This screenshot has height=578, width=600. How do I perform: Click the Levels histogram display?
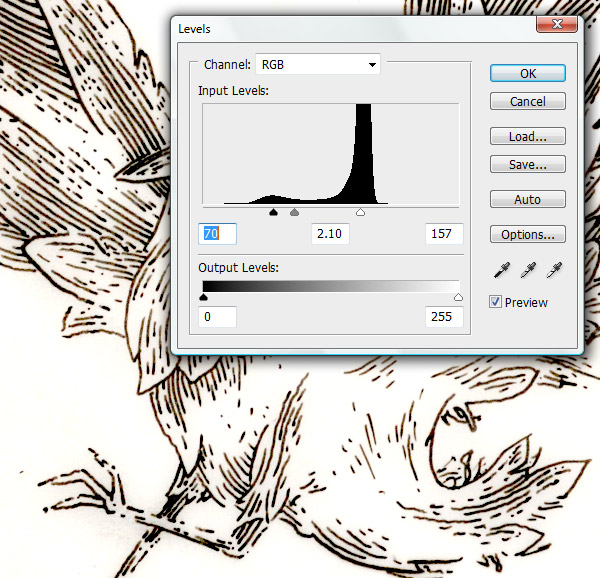pos(331,154)
